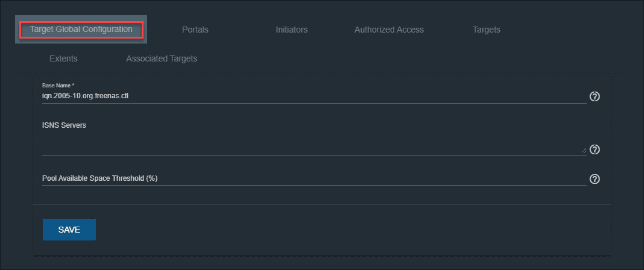Go to the Authorized Access tab
Viewport: 644px width, 270px height.
(389, 30)
